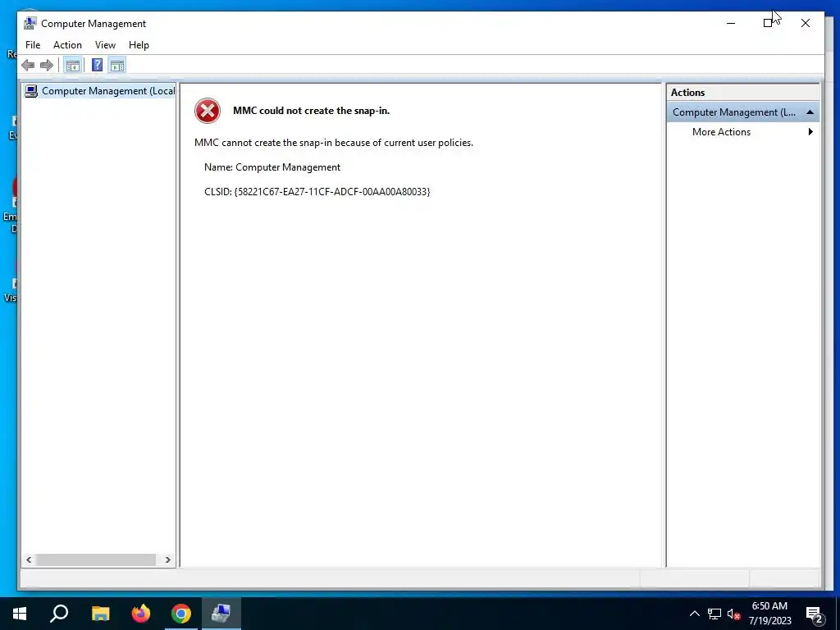
Task: Click More Actions in Actions pane
Action: coord(721,132)
